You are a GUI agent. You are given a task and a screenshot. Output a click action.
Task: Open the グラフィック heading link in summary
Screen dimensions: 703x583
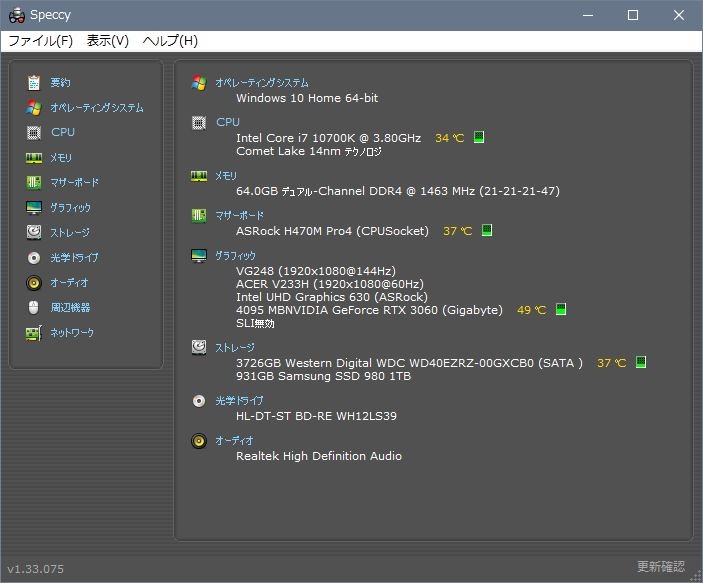click(x=235, y=256)
